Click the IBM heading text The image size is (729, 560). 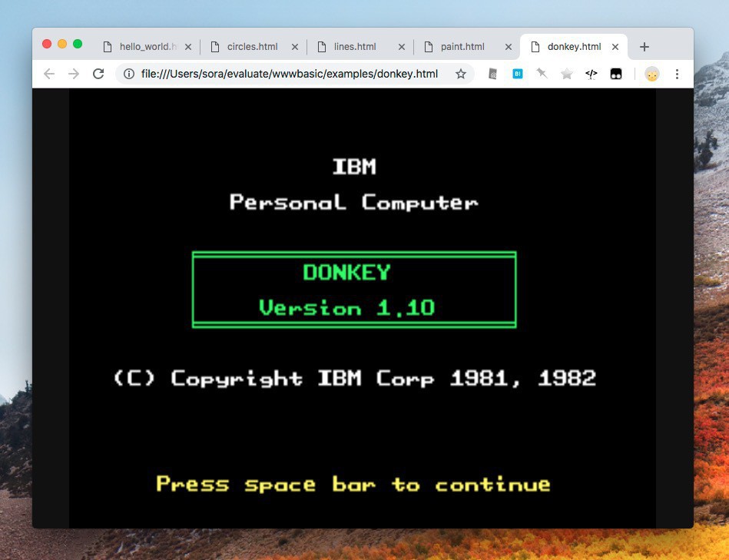pos(354,167)
